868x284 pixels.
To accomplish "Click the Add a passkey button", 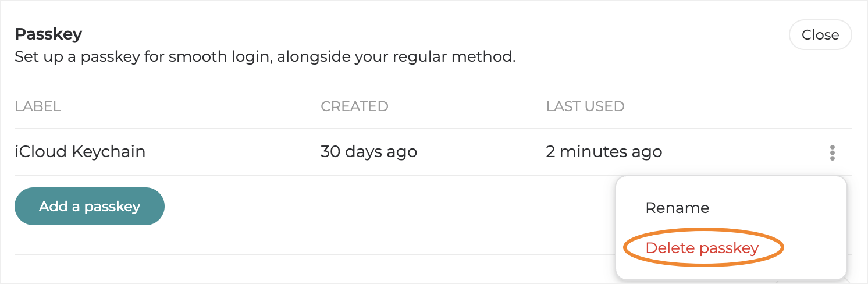I will [90, 207].
